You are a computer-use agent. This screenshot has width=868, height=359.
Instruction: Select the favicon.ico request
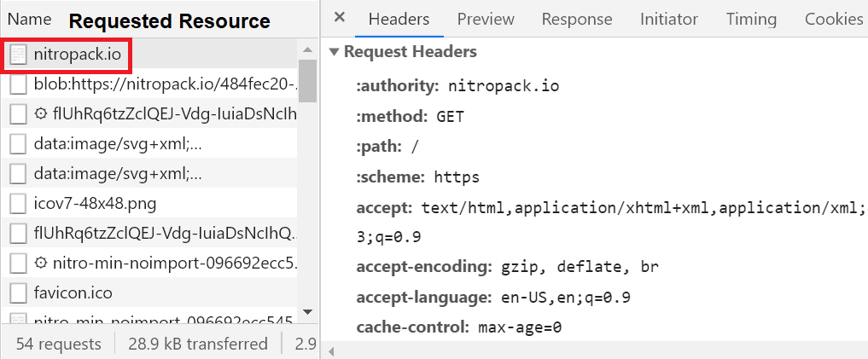tap(149, 292)
